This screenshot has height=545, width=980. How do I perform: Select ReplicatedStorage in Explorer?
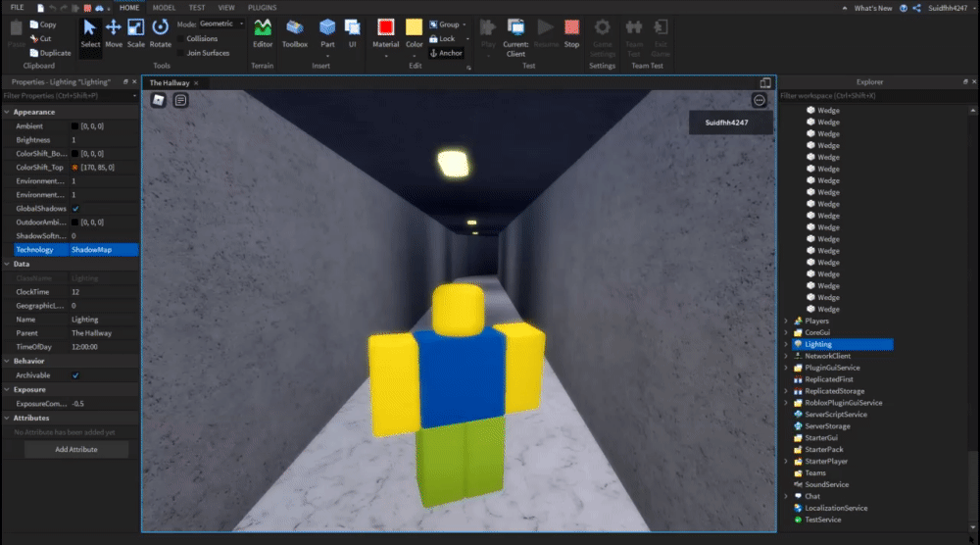(834, 391)
